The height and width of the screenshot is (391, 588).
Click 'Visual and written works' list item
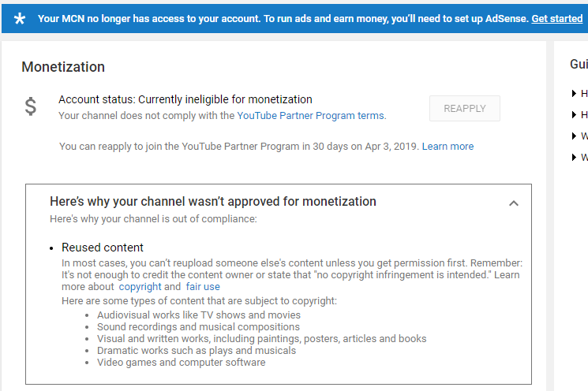262,338
